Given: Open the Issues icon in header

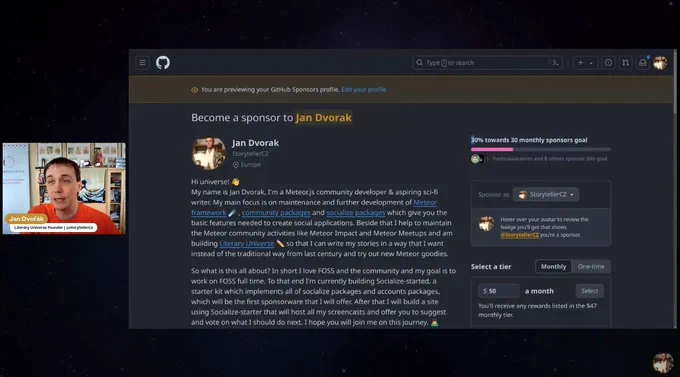Looking at the screenshot, I should click(608, 63).
